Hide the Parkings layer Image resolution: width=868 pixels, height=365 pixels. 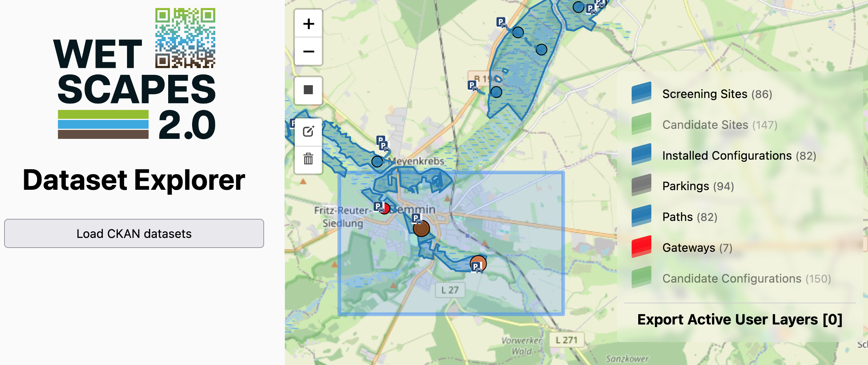pyautogui.click(x=698, y=186)
